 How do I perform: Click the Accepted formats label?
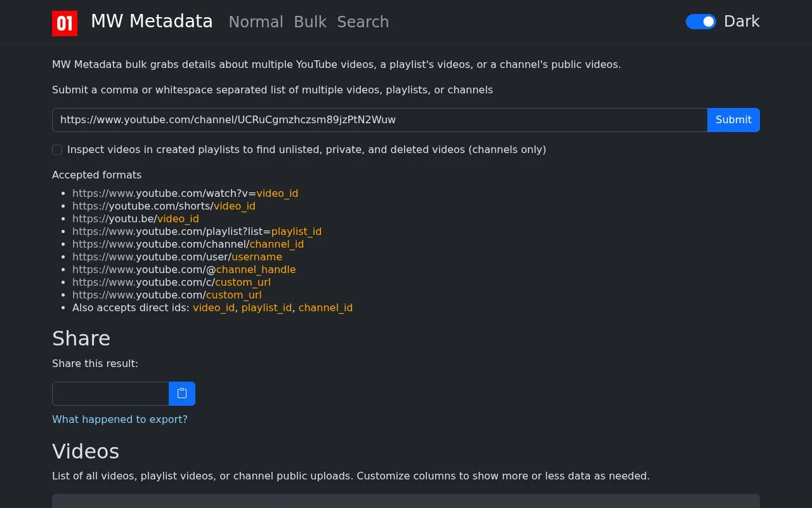point(96,175)
